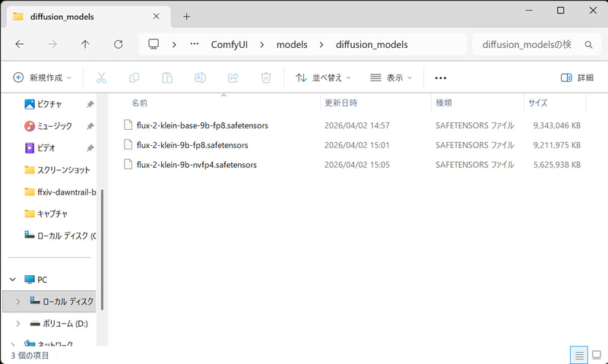The image size is (608, 364).
Task: Open the See more three-dots menu
Action: [x=441, y=78]
